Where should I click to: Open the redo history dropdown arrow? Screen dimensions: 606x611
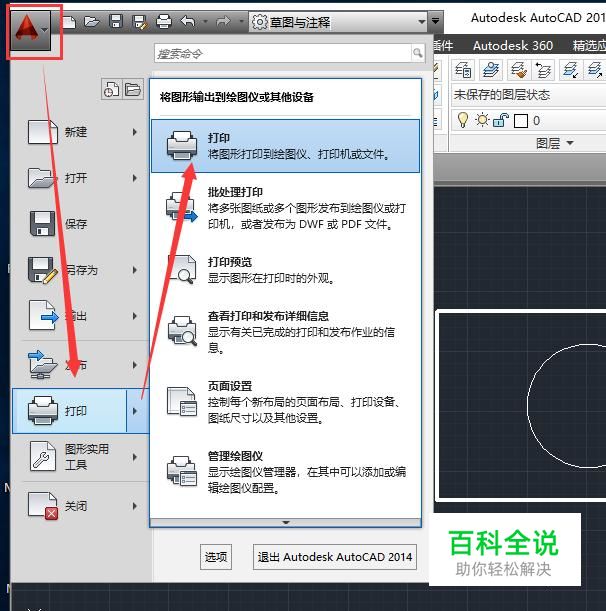coord(241,21)
